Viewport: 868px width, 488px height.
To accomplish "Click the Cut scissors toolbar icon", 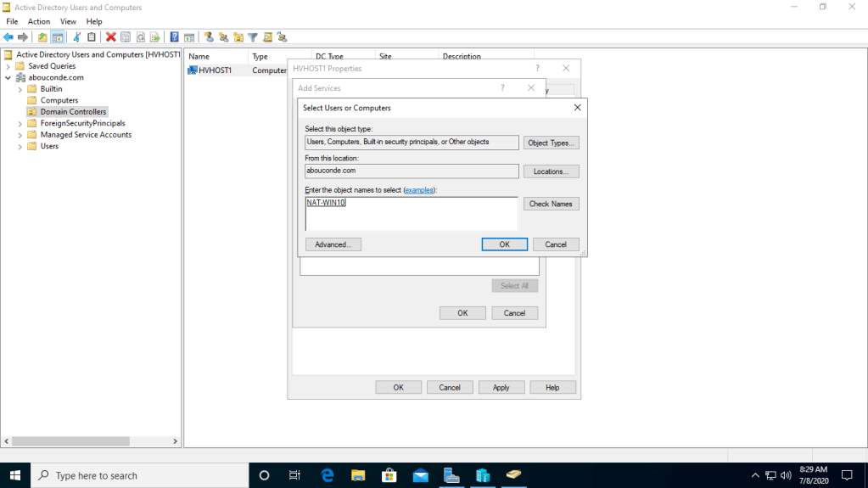I will [76, 37].
